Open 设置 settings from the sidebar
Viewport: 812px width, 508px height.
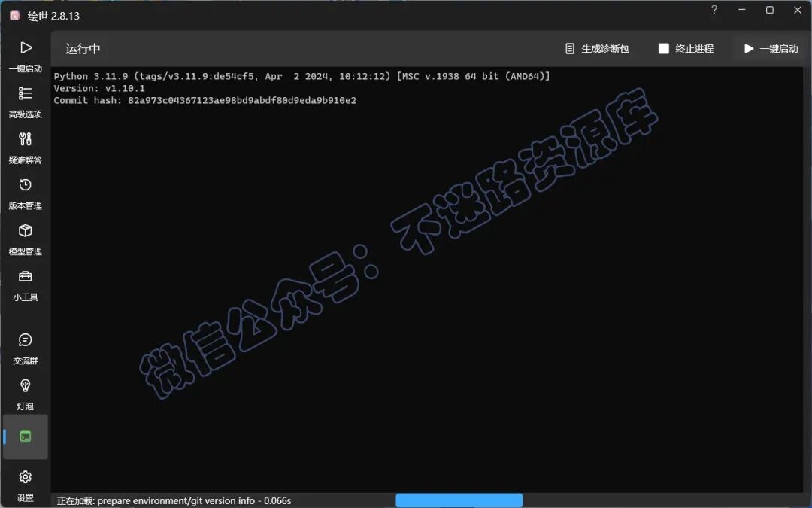26,485
